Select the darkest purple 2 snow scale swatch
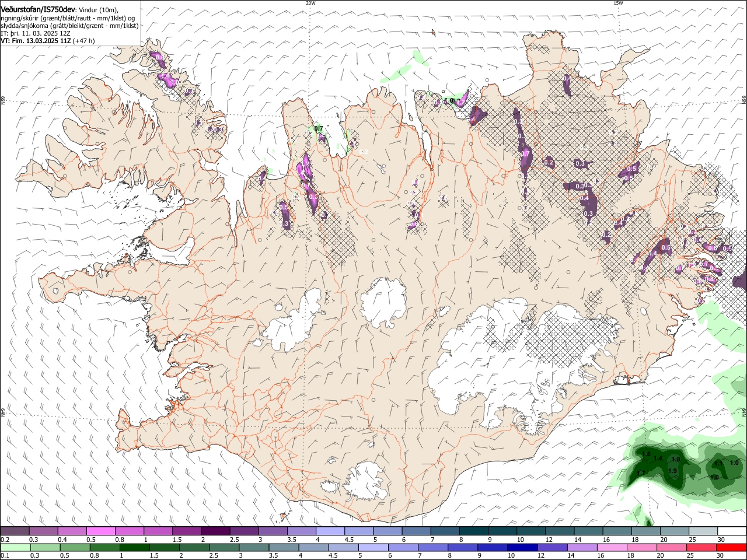This screenshot has width=747, height=560. click(215, 531)
